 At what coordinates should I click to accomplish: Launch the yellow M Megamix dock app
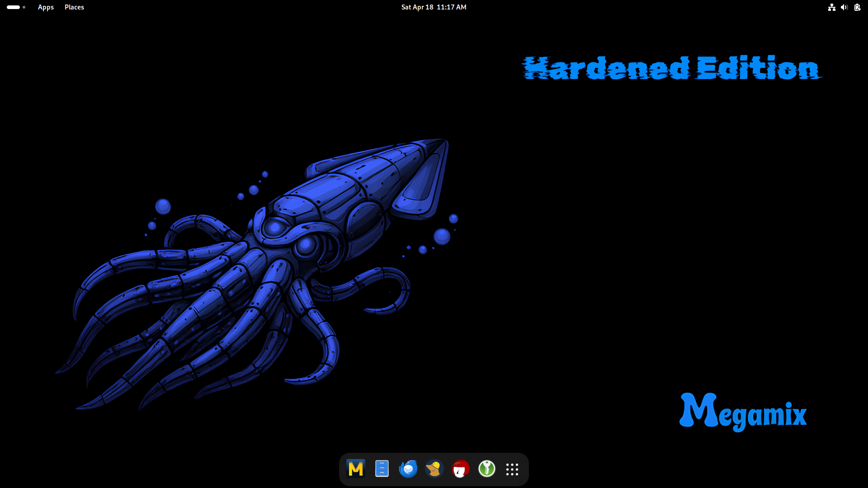[x=356, y=469]
